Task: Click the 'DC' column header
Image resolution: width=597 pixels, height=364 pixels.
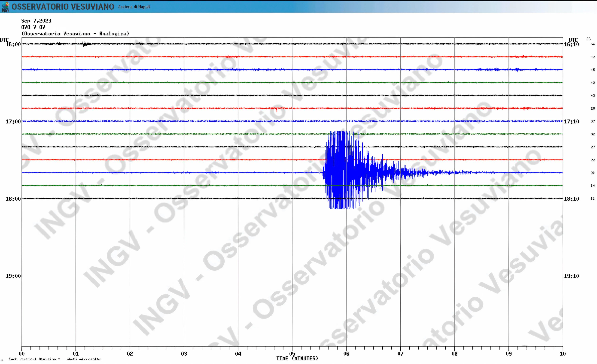Action: pyautogui.click(x=589, y=39)
